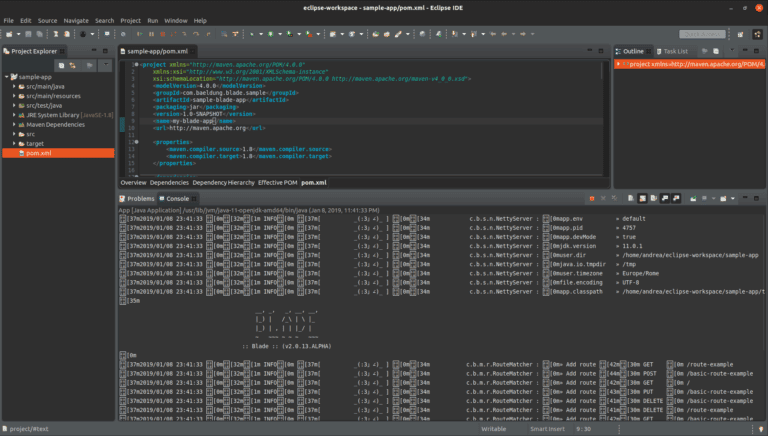Click the New file wizard toolbar icon

click(x=9, y=34)
